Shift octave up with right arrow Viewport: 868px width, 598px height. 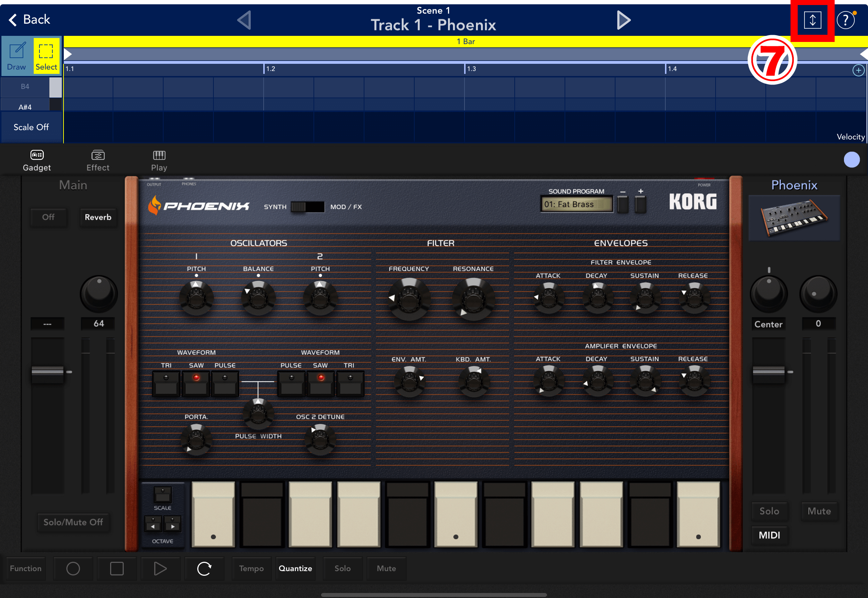coord(173,524)
